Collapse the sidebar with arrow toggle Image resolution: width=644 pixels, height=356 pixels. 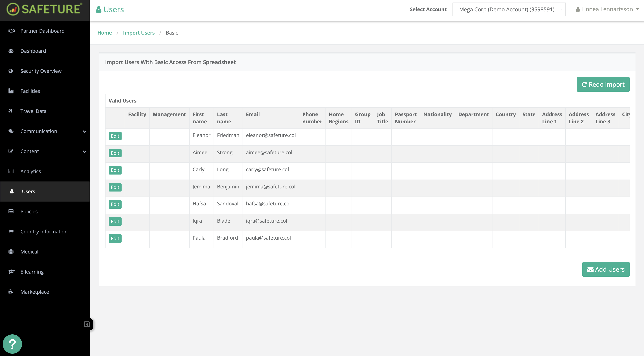87,324
